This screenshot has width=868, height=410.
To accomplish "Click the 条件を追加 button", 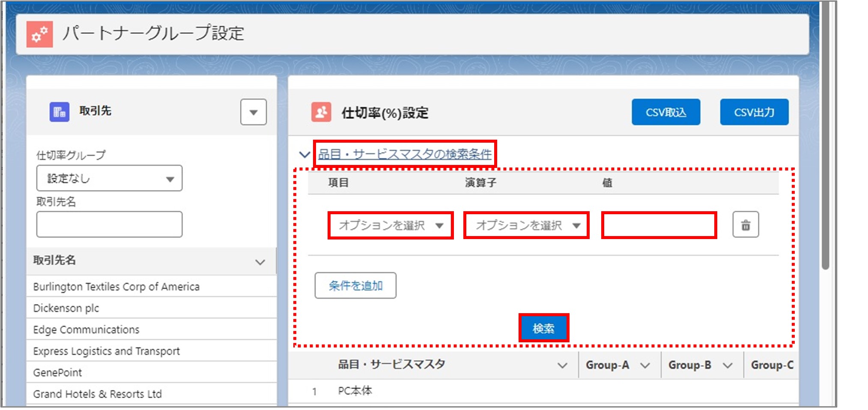I will click(x=355, y=285).
